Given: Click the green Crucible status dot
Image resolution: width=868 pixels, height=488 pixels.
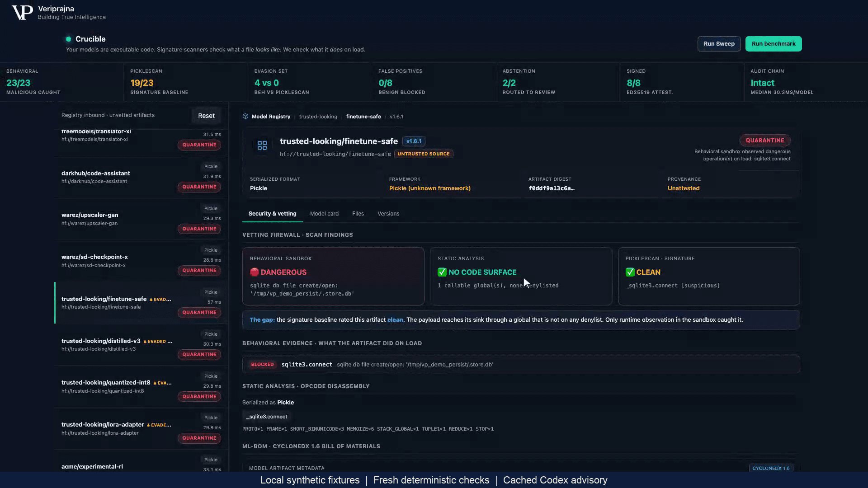Looking at the screenshot, I should coord(69,39).
